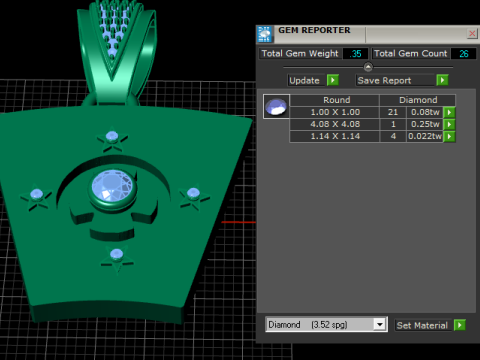
Task: Select the large center diamond on the pendant
Action: click(113, 187)
